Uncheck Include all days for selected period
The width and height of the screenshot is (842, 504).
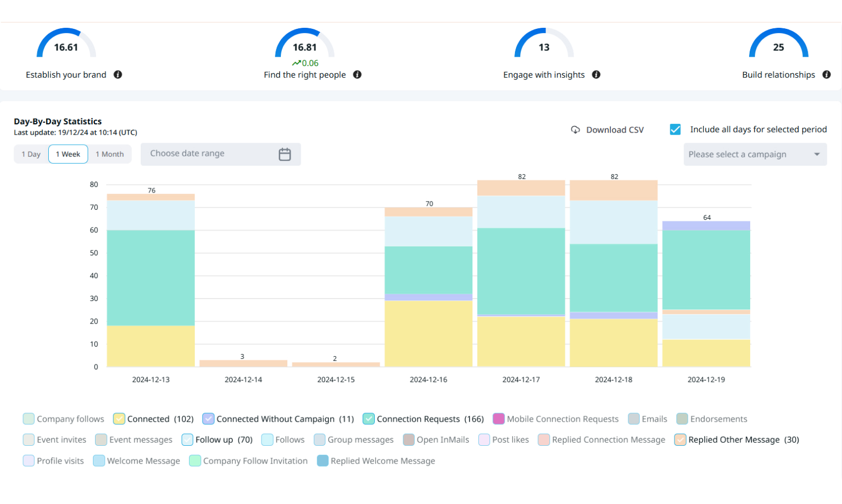pyautogui.click(x=676, y=130)
